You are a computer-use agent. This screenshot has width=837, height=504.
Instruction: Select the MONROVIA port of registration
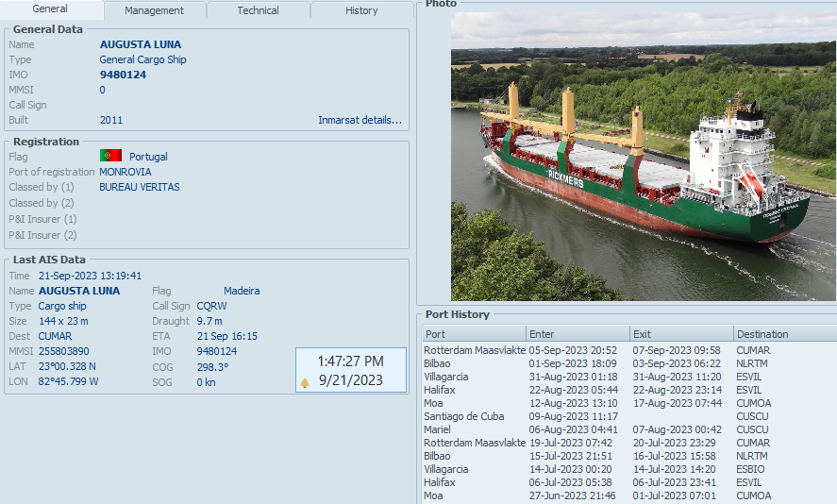125,172
